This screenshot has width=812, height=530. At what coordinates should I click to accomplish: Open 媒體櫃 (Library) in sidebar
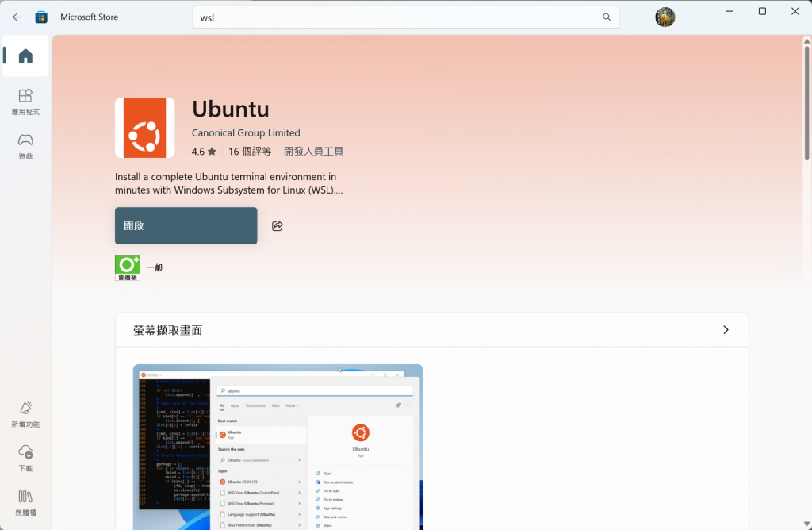(x=25, y=503)
